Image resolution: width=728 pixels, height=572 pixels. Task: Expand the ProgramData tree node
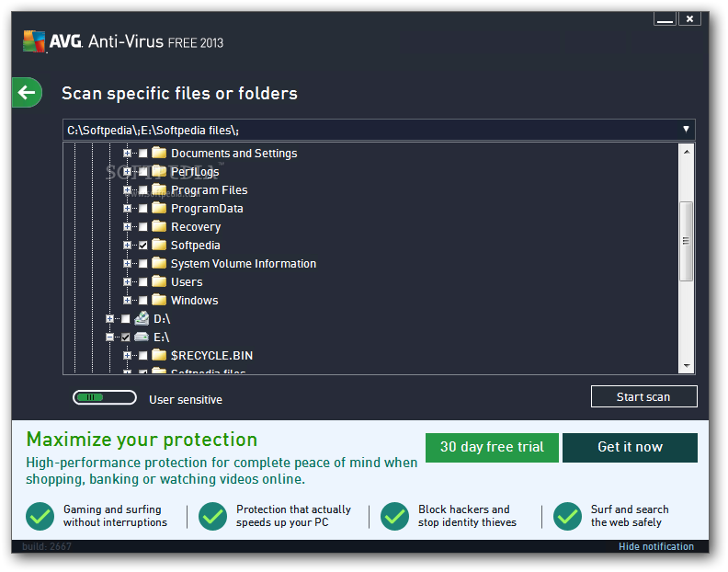coord(127,208)
